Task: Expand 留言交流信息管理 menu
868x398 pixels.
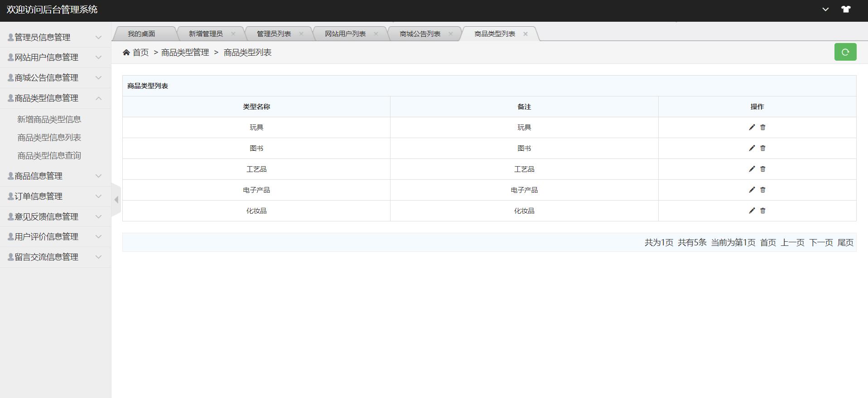Action: coord(55,257)
